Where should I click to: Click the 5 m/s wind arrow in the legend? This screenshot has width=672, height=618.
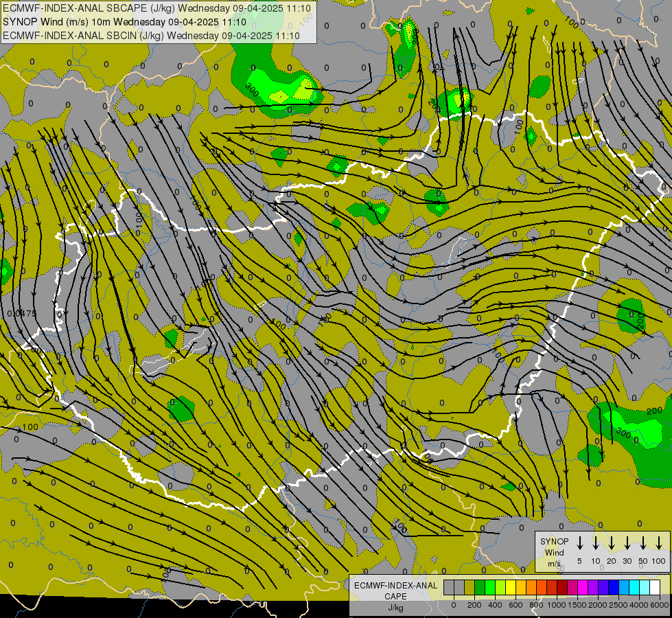(580, 543)
